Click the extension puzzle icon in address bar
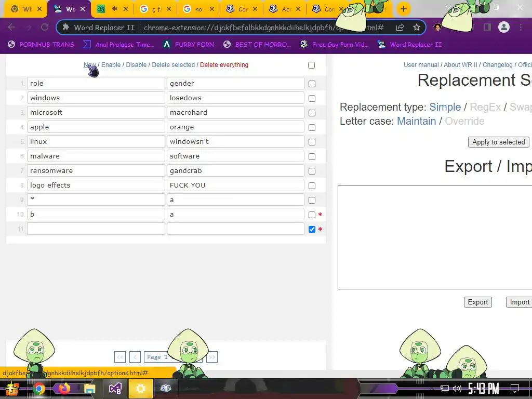 click(66, 28)
